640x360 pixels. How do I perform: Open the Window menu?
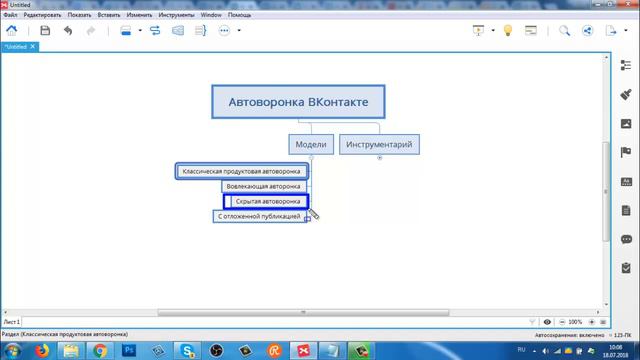point(211,15)
